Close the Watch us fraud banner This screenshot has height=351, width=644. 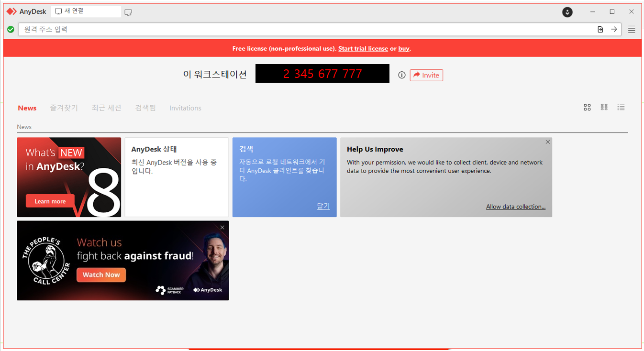point(222,228)
